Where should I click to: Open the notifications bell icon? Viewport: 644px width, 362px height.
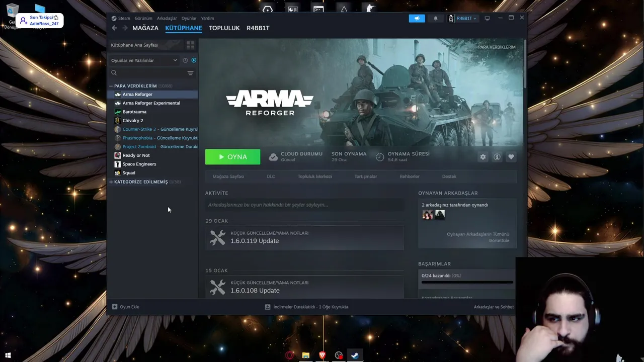436,18
